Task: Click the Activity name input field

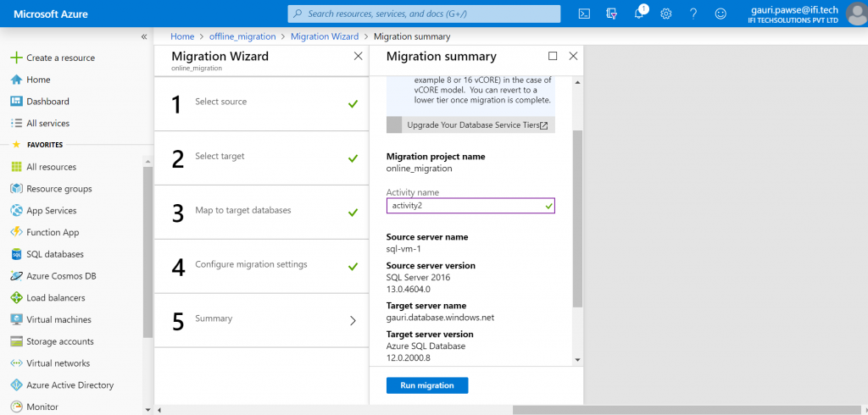Action: pyautogui.click(x=470, y=206)
